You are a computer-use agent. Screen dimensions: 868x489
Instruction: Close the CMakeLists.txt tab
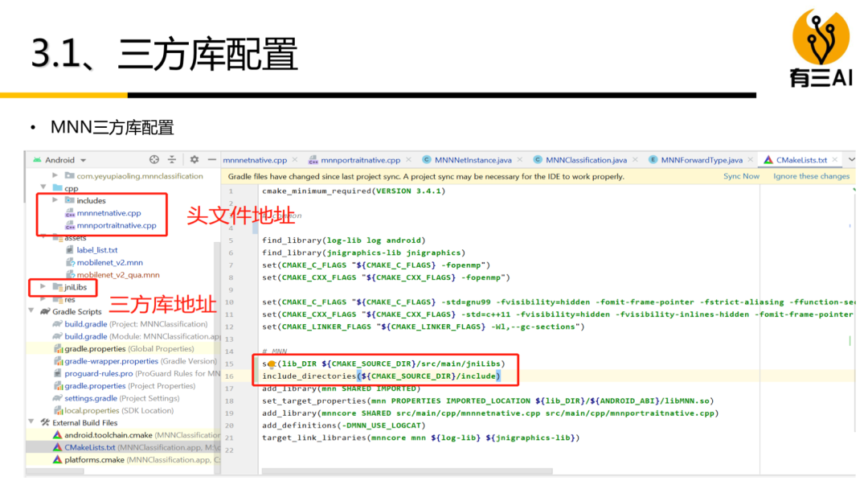tap(835, 159)
